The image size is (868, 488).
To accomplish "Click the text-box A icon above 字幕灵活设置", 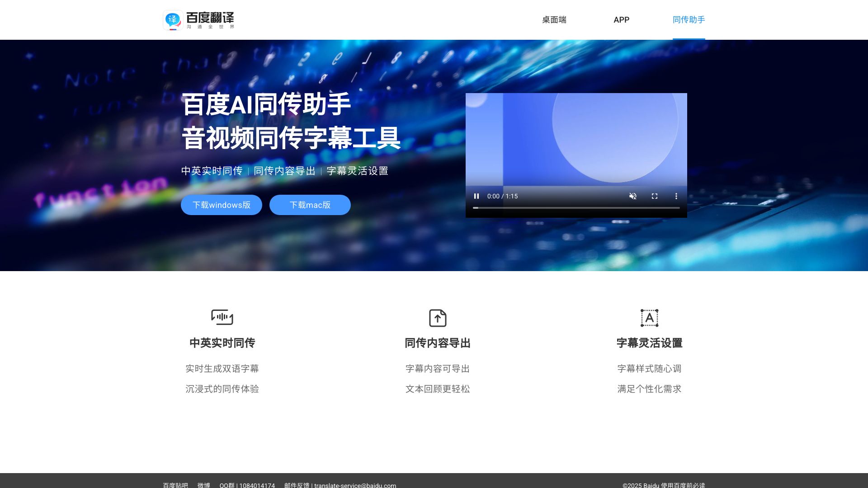I will click(x=650, y=318).
